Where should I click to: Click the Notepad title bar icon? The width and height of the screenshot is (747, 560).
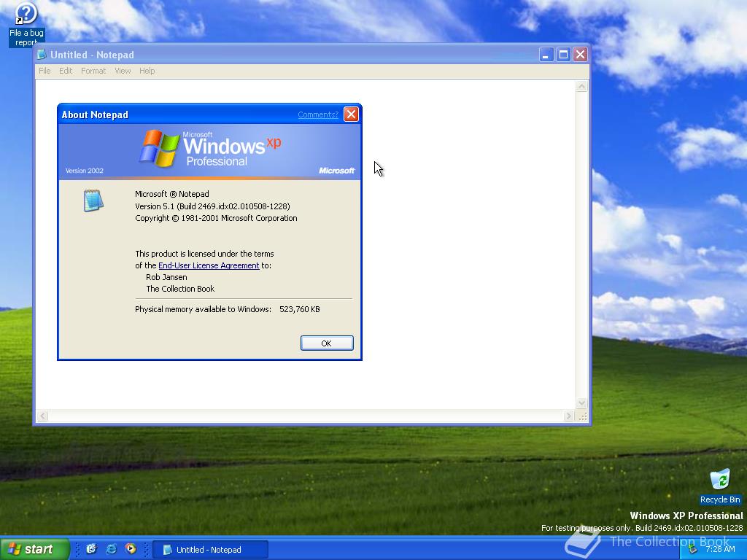pos(42,54)
